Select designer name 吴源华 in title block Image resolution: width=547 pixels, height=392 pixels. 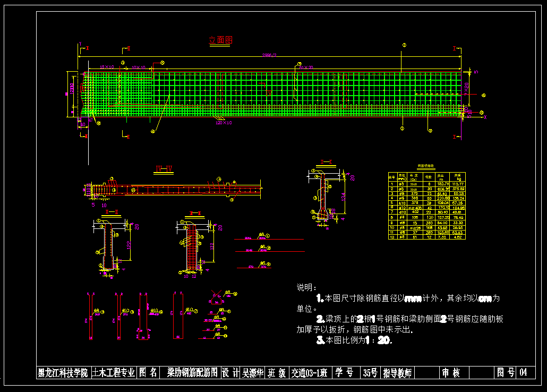(x=253, y=373)
